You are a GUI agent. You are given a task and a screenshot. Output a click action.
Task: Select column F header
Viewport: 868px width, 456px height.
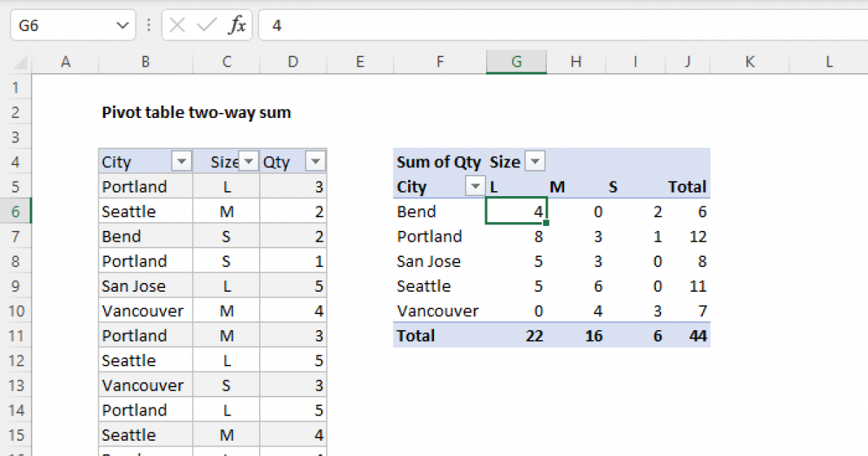(440, 63)
